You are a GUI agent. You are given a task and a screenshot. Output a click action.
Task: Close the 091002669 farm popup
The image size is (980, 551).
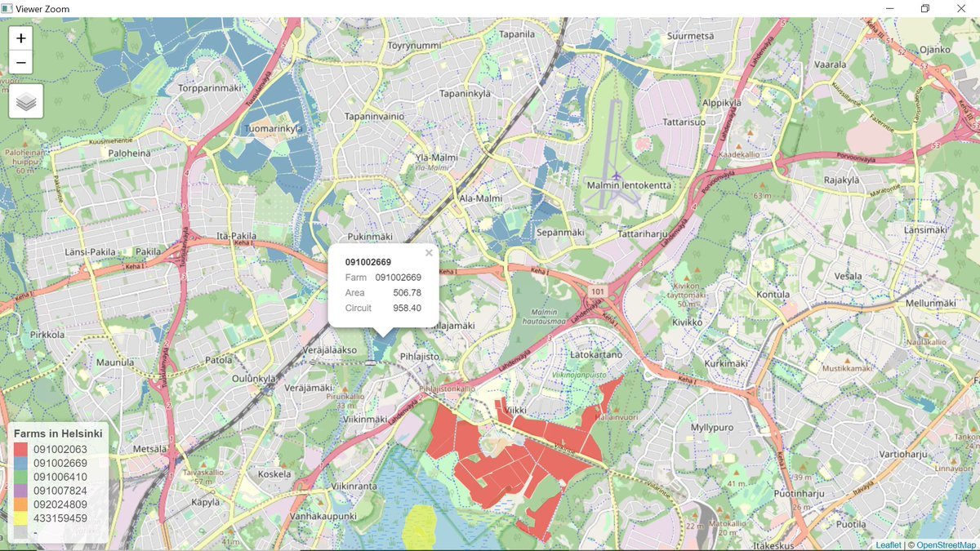(x=429, y=253)
